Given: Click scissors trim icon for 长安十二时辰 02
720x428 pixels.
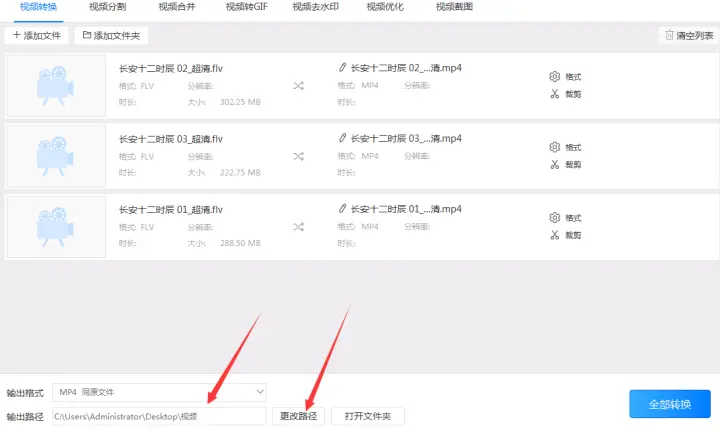Looking at the screenshot, I should tap(555, 94).
